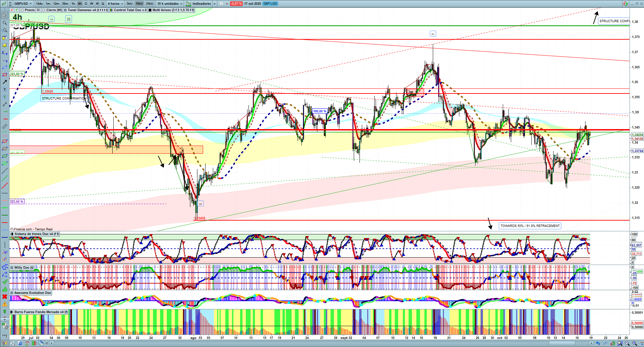
Task: Click the 35kU units button
Action: 150,4
